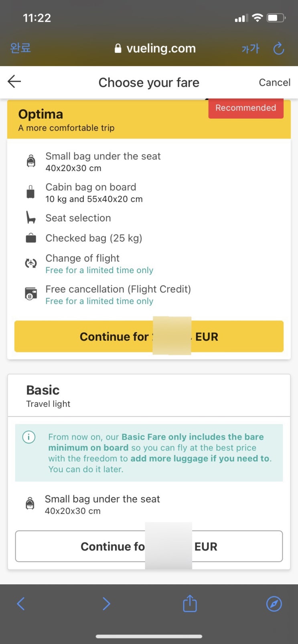This screenshot has height=644, width=298.
Task: Tap Free for a limited time under Change of flight
Action: click(x=99, y=270)
